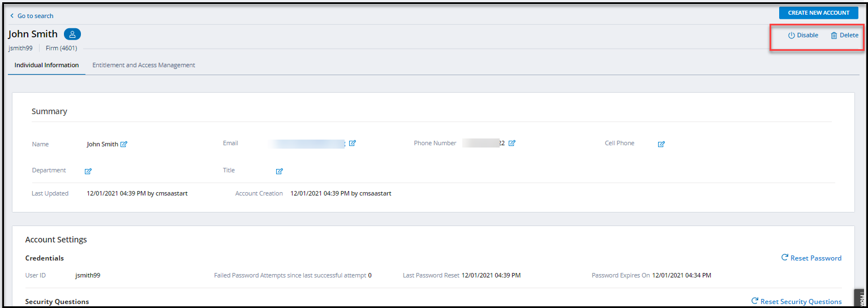Click Reset Security Questions link

click(801, 302)
